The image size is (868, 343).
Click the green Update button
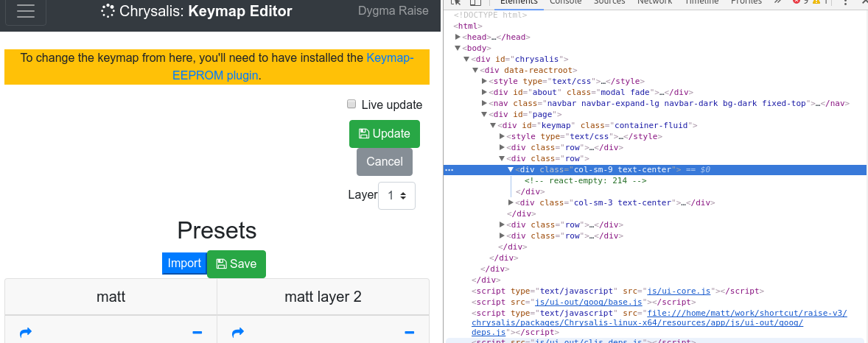click(x=385, y=134)
